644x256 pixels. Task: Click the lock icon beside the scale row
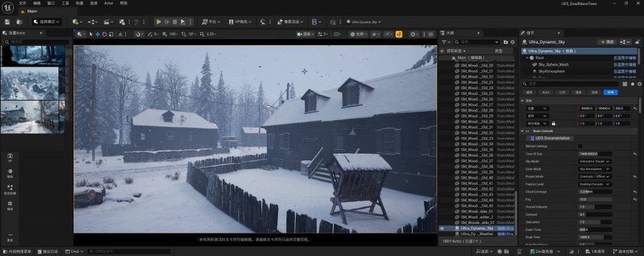point(553,123)
